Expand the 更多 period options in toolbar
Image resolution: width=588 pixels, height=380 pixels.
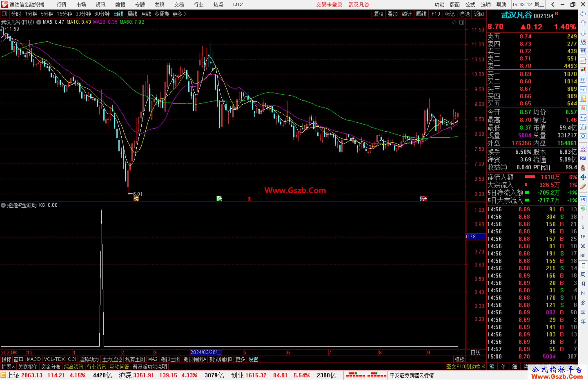[179, 14]
